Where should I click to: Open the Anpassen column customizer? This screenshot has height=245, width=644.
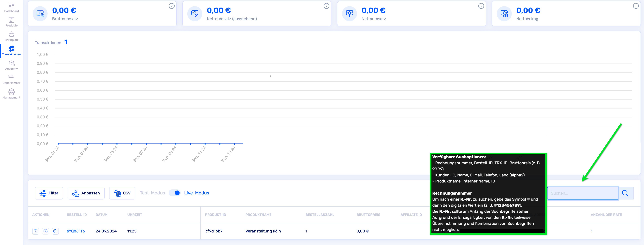86,193
